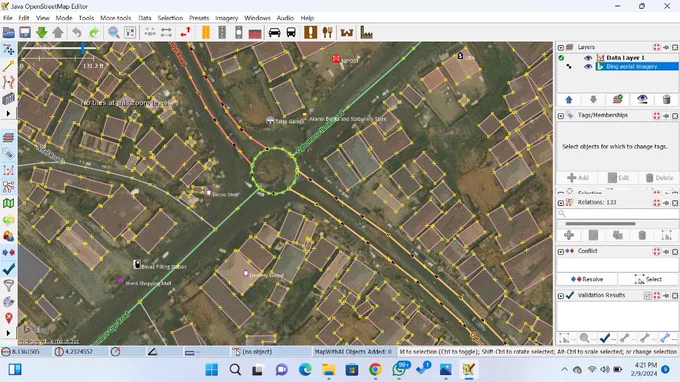The height and width of the screenshot is (382, 680).
Task: Click the Filter funnel icon in left toolbar
Action: [9, 285]
